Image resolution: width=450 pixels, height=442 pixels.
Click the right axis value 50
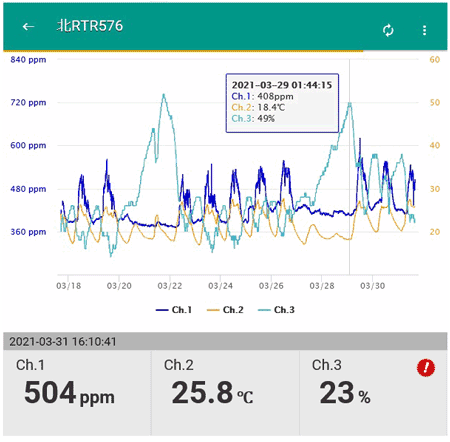tap(435, 102)
